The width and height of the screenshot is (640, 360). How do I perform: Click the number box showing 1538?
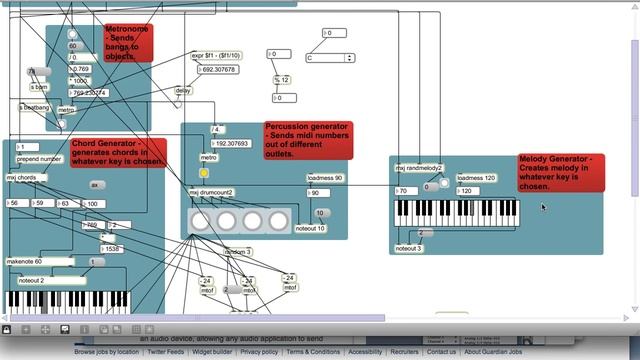click(112, 249)
